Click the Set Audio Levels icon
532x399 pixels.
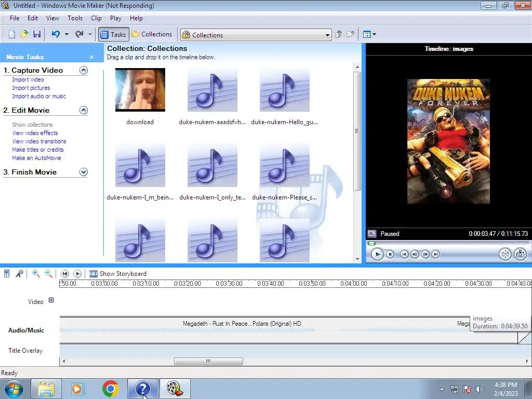click(x=7, y=273)
